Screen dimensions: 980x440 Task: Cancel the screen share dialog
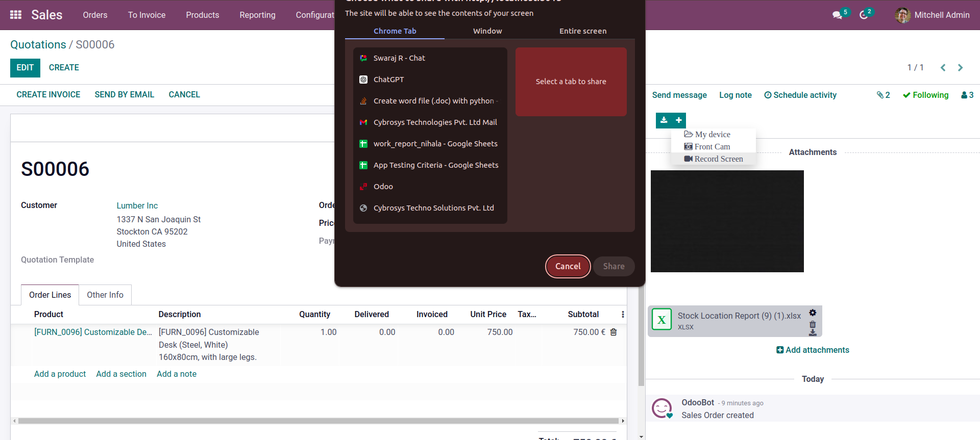[x=568, y=266]
